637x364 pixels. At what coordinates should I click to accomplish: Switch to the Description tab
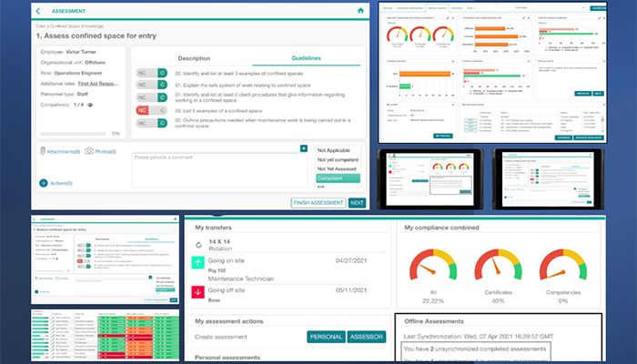[194, 58]
